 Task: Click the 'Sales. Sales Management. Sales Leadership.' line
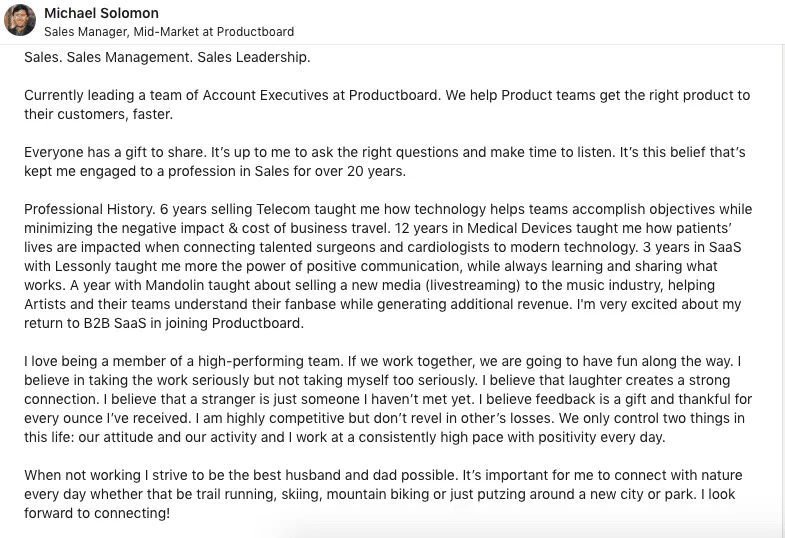[x=167, y=57]
